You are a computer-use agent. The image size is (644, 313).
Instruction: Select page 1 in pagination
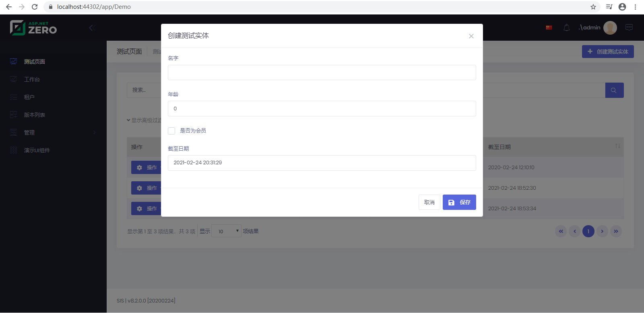pyautogui.click(x=588, y=231)
